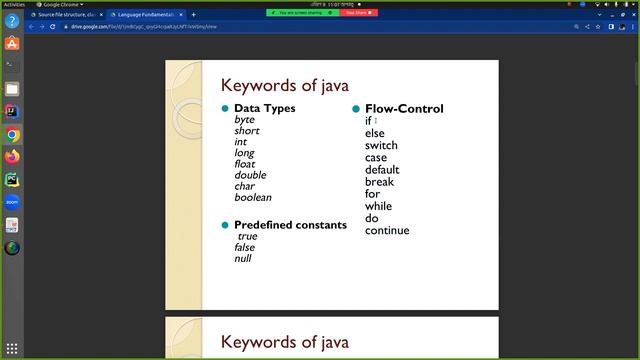Click the word 'float'

tap(244, 164)
